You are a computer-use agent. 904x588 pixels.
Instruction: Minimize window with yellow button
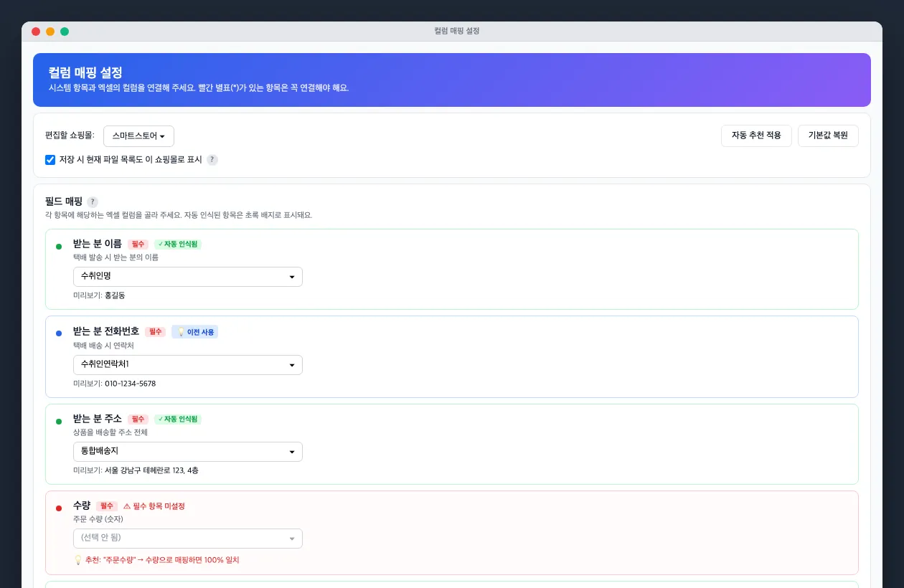tap(50, 32)
